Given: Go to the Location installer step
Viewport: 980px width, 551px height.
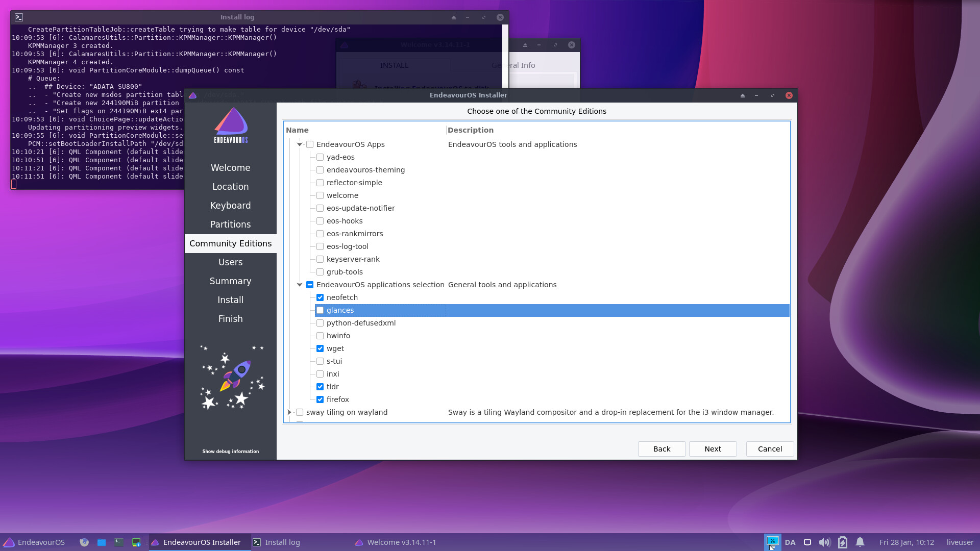Looking at the screenshot, I should [x=231, y=187].
